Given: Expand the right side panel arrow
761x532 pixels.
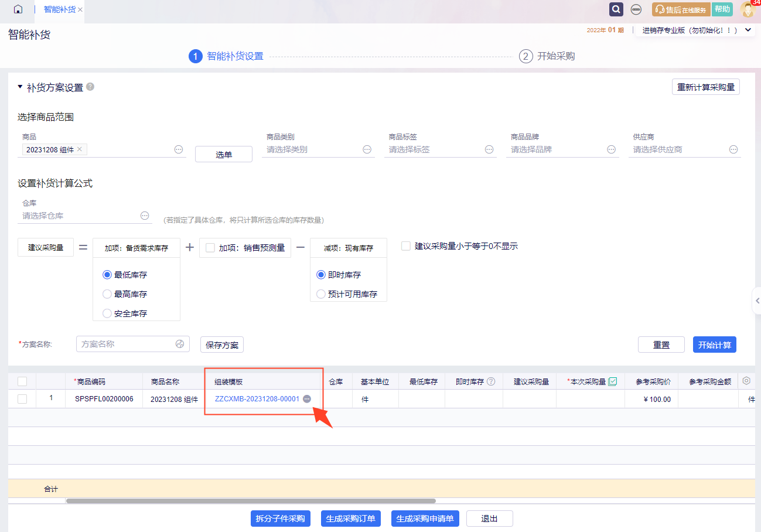Looking at the screenshot, I should click(756, 301).
